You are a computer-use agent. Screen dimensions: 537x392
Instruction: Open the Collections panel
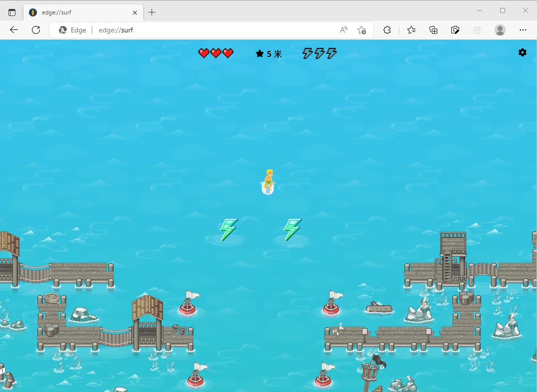pyautogui.click(x=433, y=30)
